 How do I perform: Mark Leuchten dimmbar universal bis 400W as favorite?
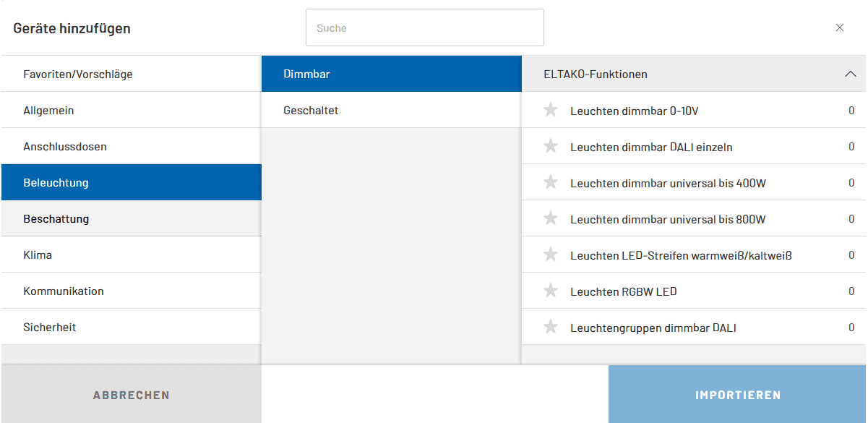[551, 183]
